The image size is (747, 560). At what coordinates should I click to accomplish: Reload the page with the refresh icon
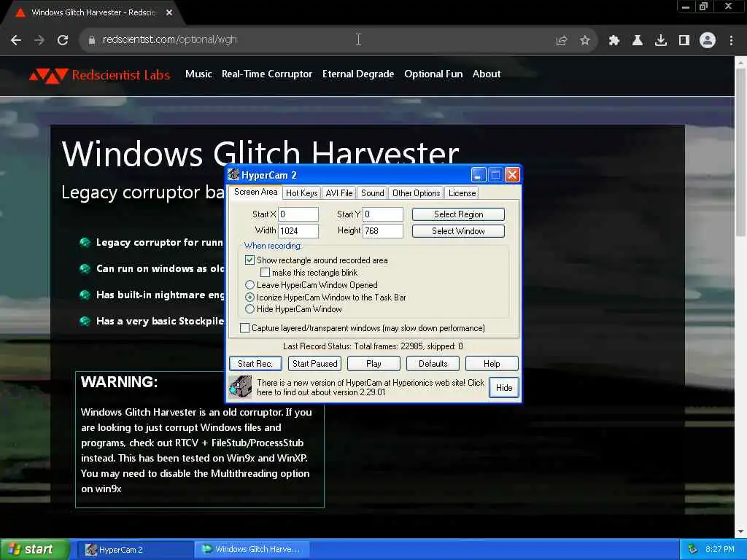coord(63,40)
